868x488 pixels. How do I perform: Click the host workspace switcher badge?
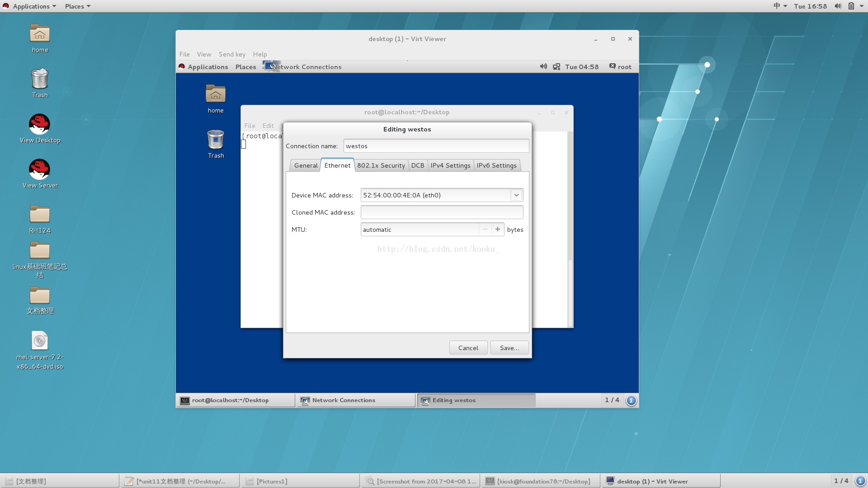coord(860,481)
